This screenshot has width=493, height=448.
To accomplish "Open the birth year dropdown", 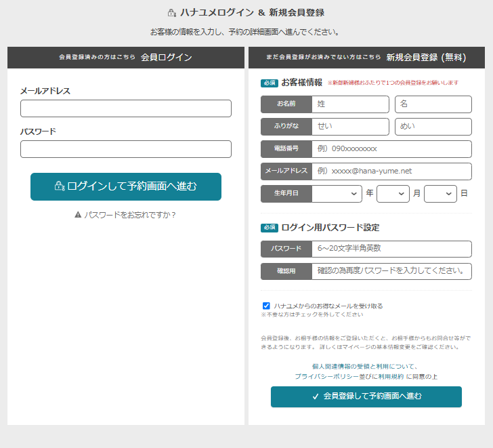I will 337,193.
